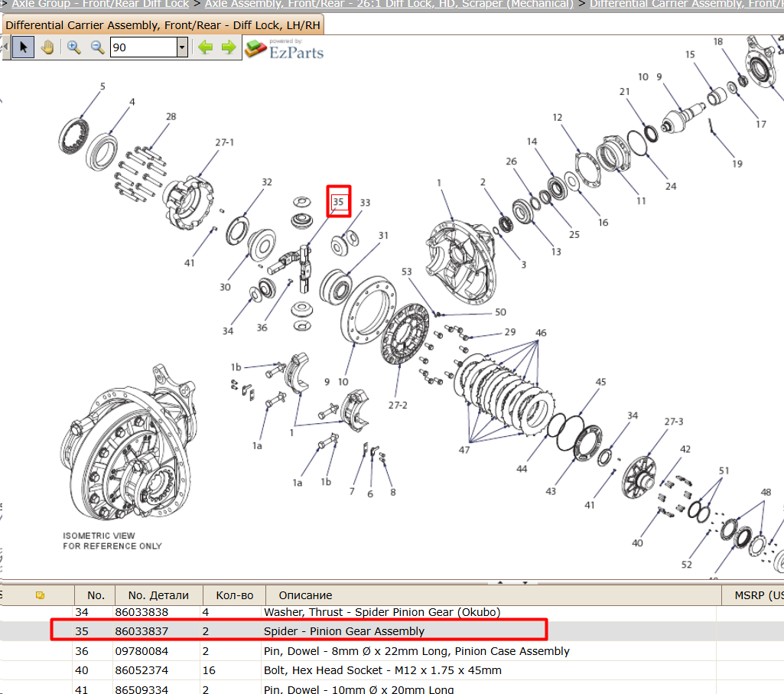The height and width of the screenshot is (694, 784).
Task: Click the isometric reference view drawing
Action: (x=128, y=443)
